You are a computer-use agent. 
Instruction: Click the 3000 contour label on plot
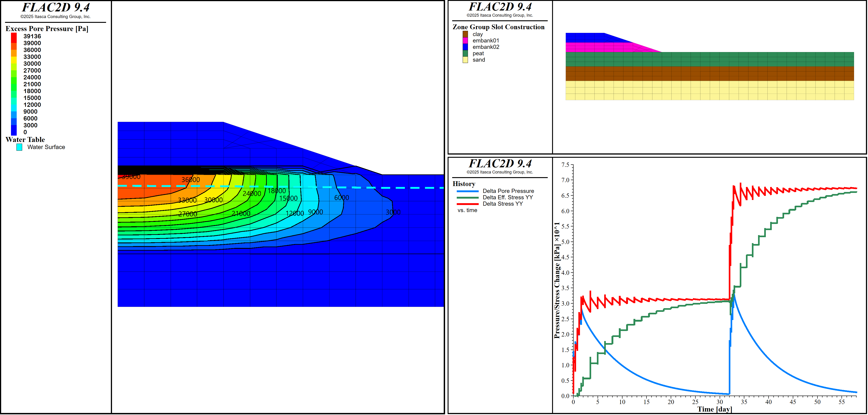click(393, 212)
